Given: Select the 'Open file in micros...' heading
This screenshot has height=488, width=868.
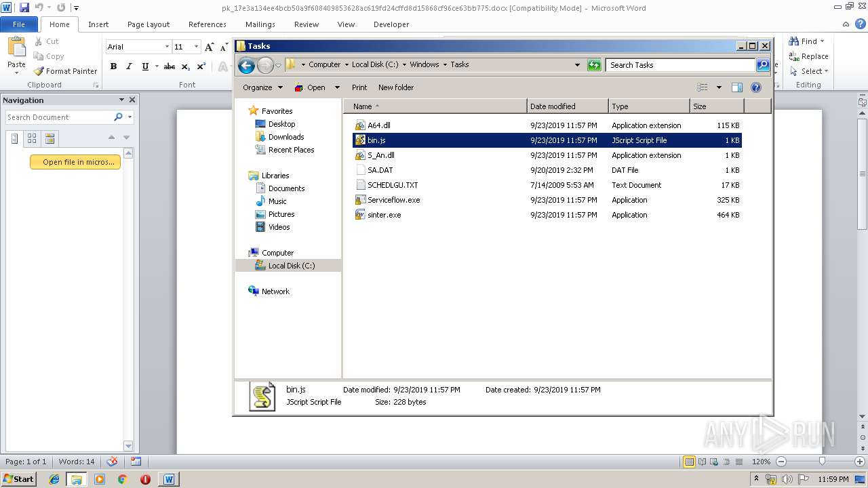Looking at the screenshot, I should [x=75, y=162].
